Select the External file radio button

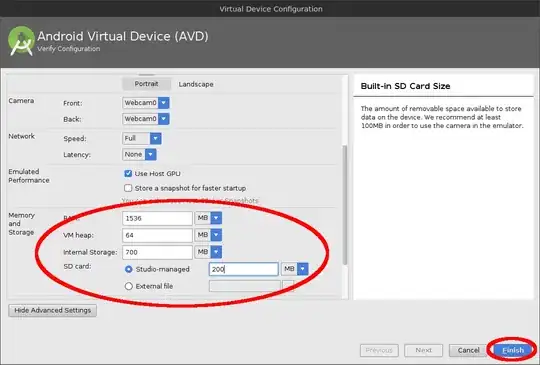(x=128, y=286)
